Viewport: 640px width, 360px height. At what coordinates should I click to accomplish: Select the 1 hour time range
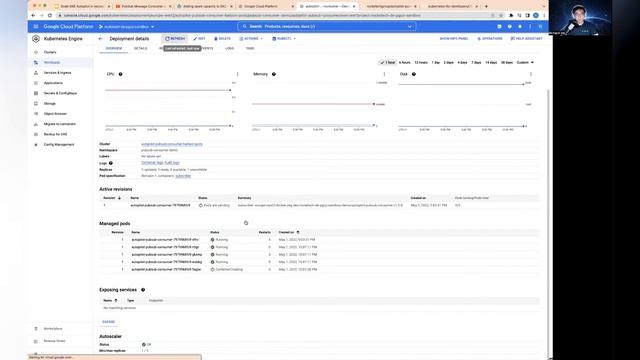387,62
